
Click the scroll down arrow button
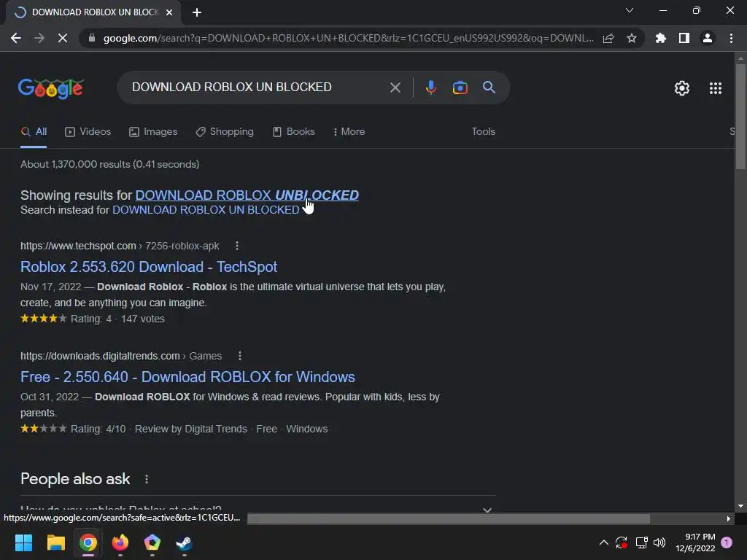coord(740,506)
